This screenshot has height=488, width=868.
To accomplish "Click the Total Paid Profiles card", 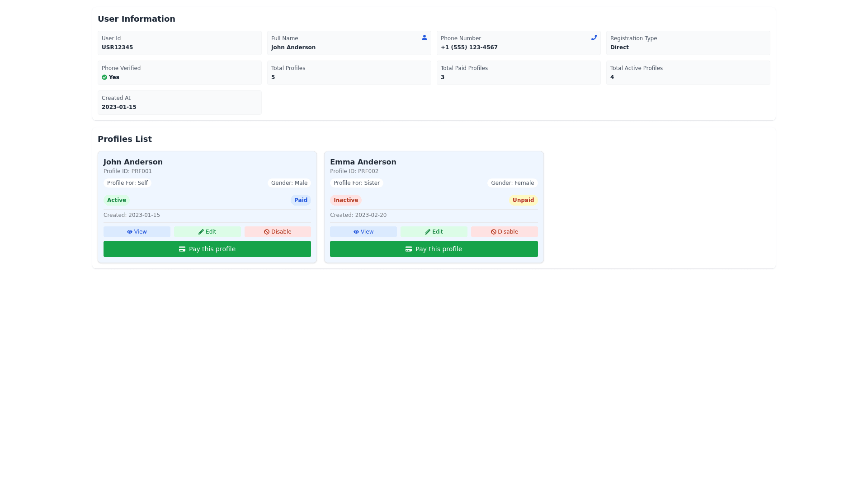I will [519, 73].
